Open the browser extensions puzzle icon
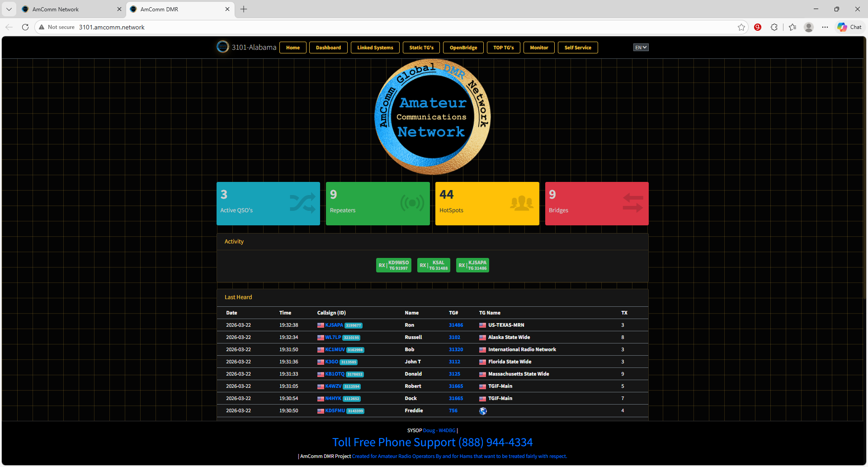This screenshot has width=868, height=467. (774, 27)
